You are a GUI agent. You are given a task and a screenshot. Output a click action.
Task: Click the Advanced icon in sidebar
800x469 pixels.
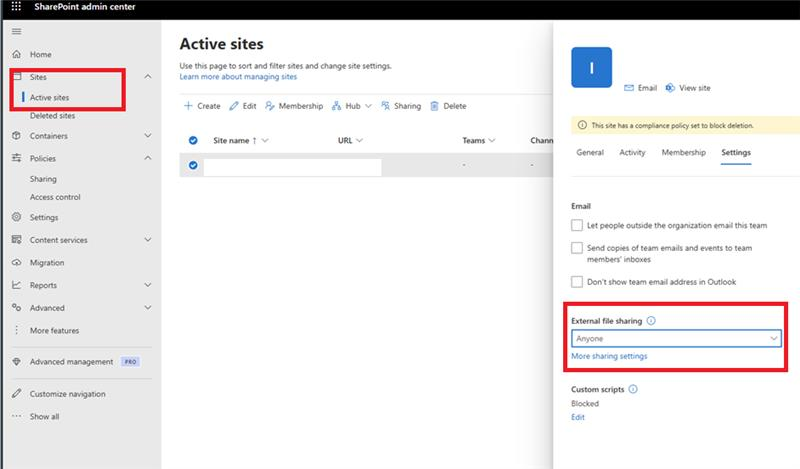pyautogui.click(x=16, y=307)
